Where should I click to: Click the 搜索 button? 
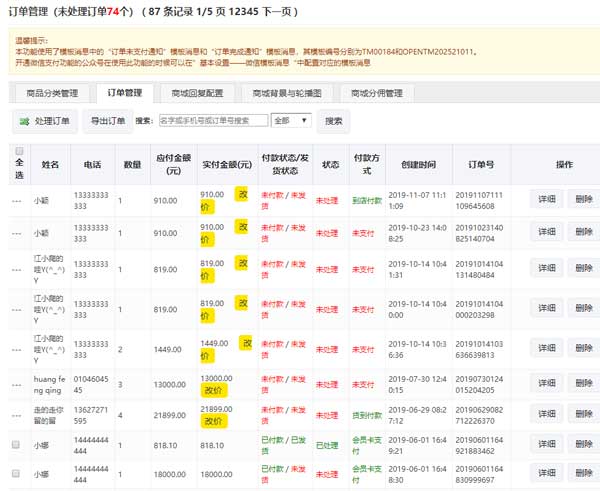pos(333,121)
